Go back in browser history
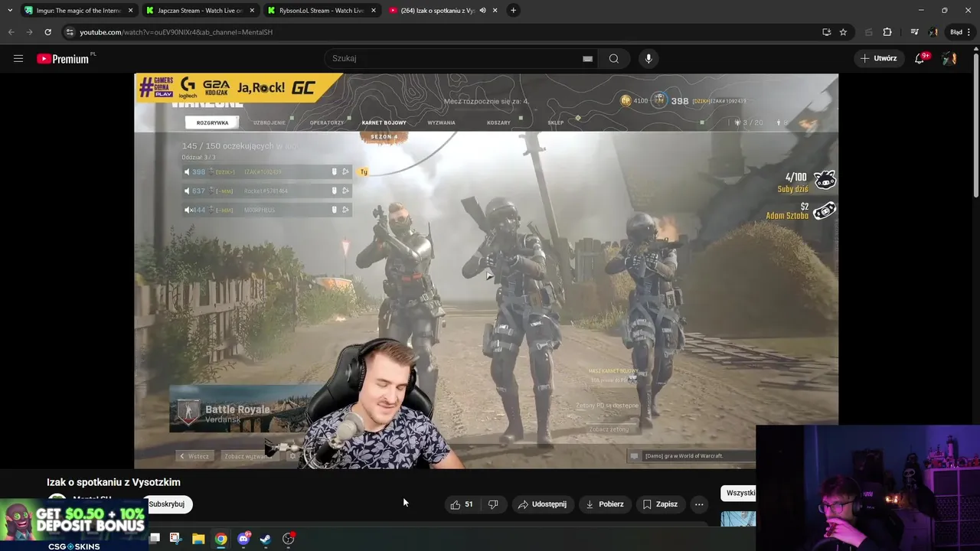Image resolution: width=980 pixels, height=551 pixels. 11,32
